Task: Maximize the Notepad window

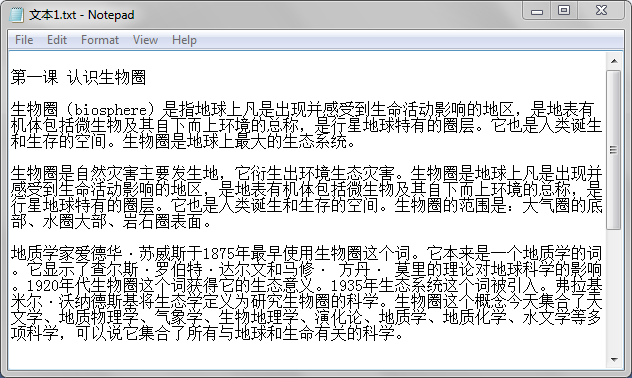Action: [564, 10]
